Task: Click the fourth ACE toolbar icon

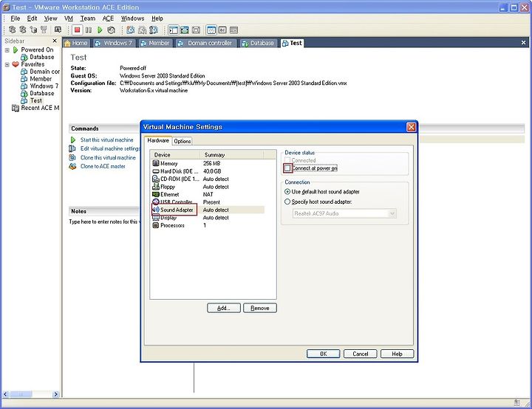Action: tap(44, 30)
